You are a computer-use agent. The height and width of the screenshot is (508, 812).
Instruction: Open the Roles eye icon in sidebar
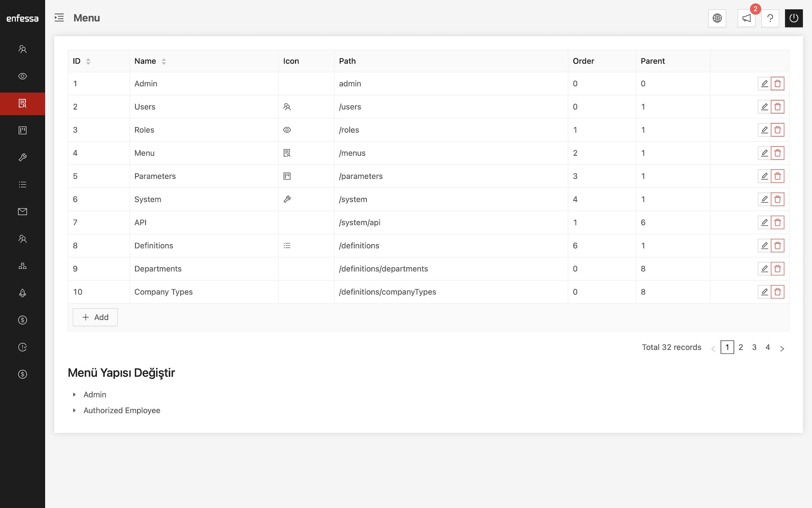[x=22, y=76]
